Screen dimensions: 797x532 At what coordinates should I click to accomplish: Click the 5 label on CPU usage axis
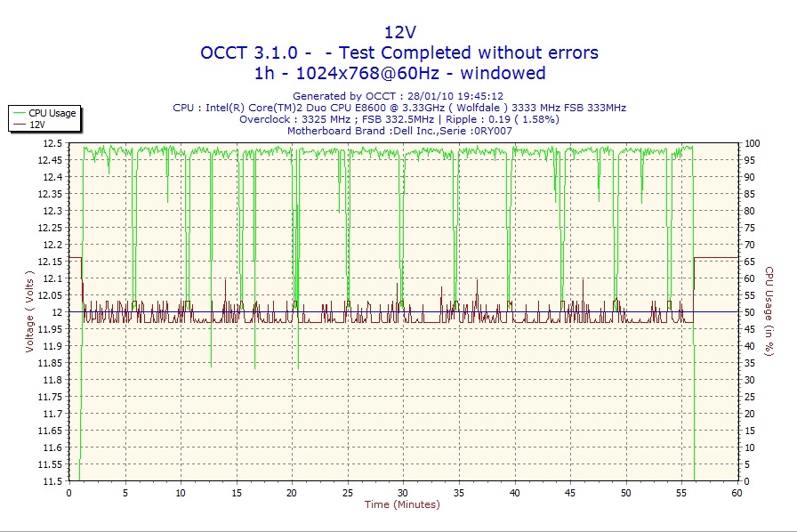pos(747,464)
